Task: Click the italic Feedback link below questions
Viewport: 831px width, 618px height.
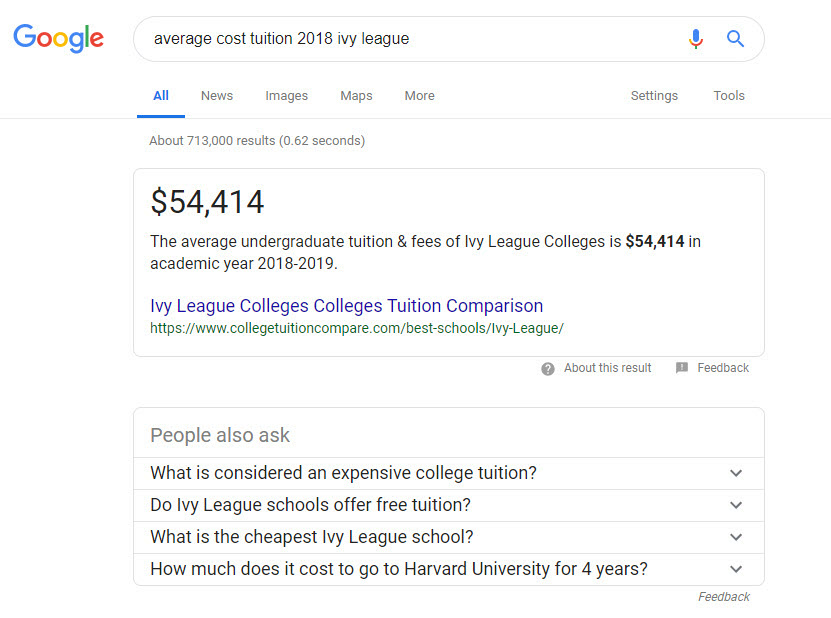Action: click(723, 597)
